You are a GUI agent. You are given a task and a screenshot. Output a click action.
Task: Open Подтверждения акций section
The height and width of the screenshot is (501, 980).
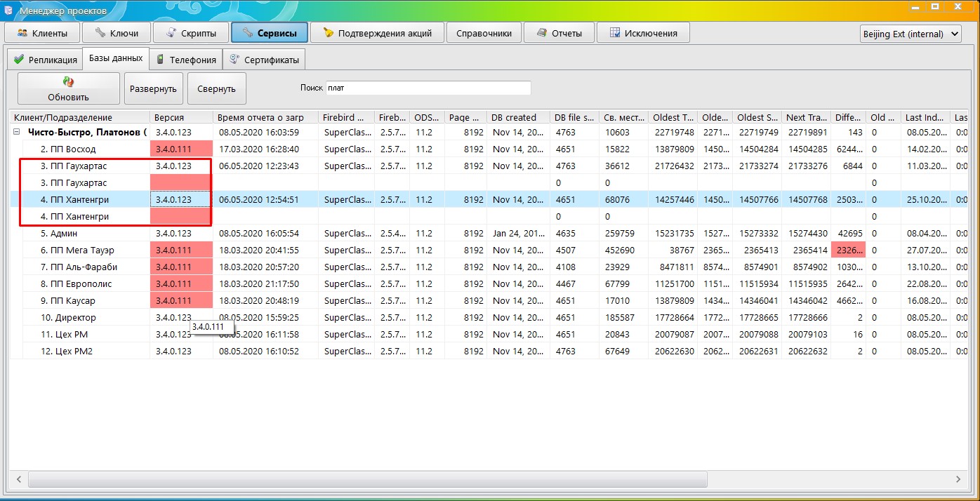click(x=378, y=33)
